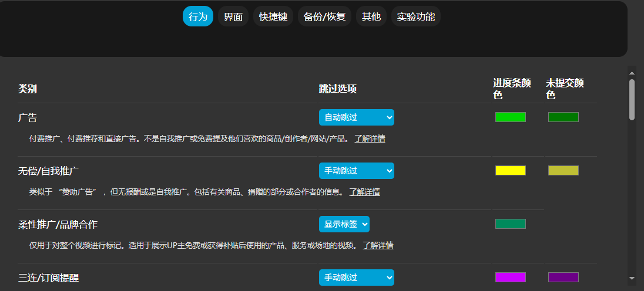Image resolution: width=644 pixels, height=291 pixels.
Task: Open the 三连/订阅提醒 skip option dropdown
Action: [x=357, y=277]
